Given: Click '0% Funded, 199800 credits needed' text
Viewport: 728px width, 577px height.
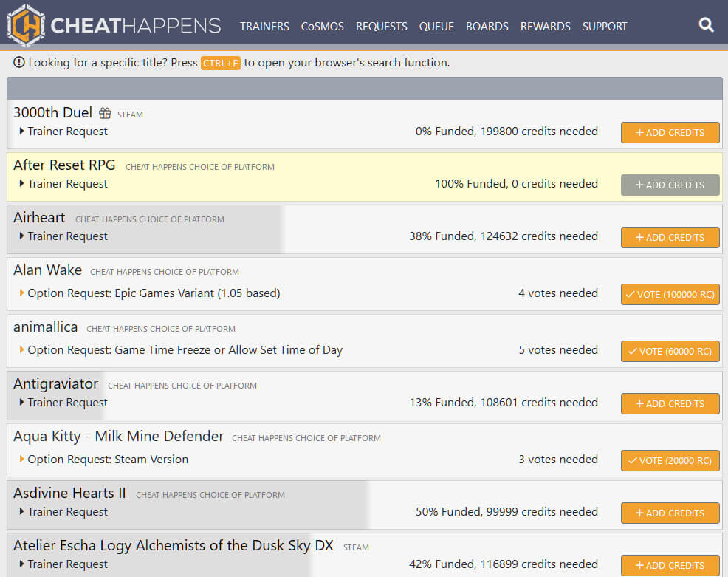Looking at the screenshot, I should click(506, 132).
